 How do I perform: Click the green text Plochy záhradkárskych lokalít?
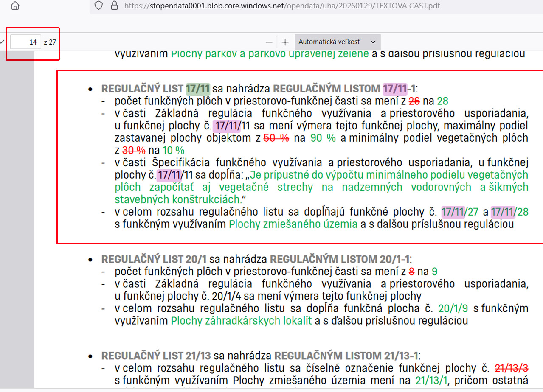(241, 321)
